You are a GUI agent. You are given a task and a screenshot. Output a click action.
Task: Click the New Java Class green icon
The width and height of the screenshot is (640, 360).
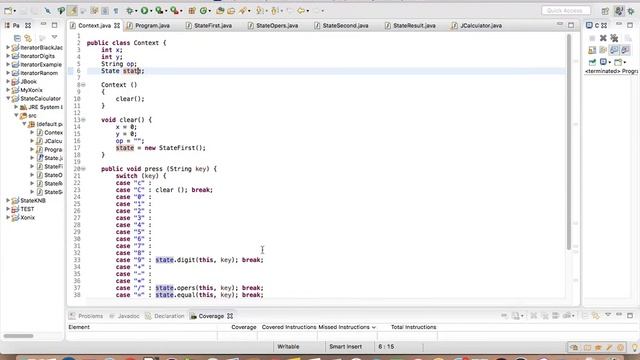203,11
